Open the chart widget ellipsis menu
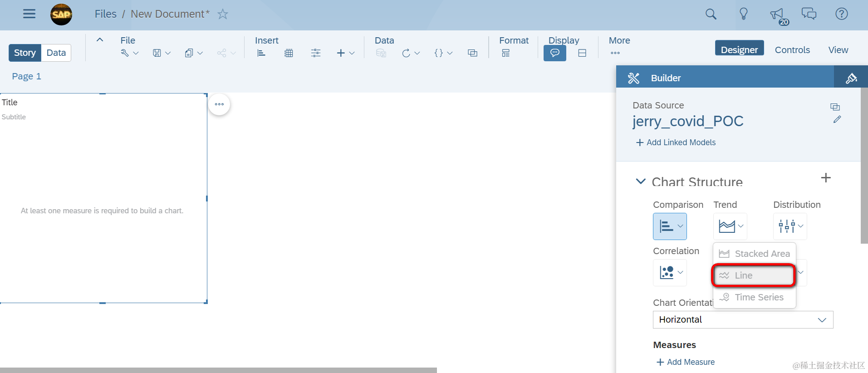 (x=219, y=104)
